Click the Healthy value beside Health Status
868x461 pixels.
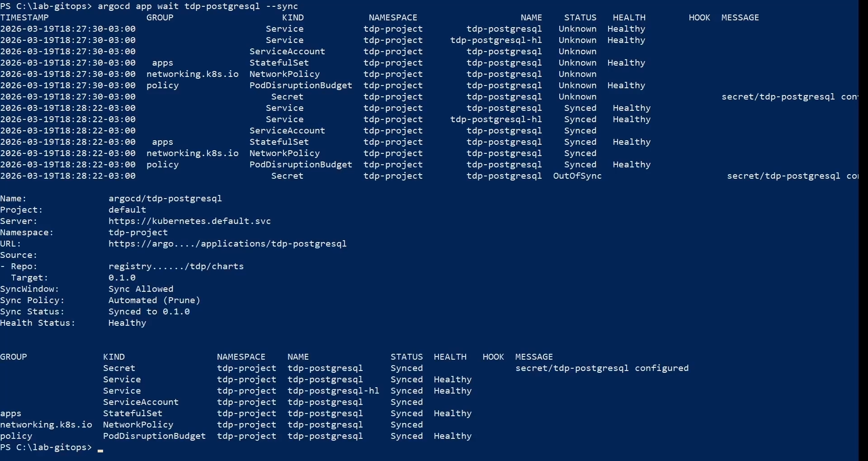127,323
